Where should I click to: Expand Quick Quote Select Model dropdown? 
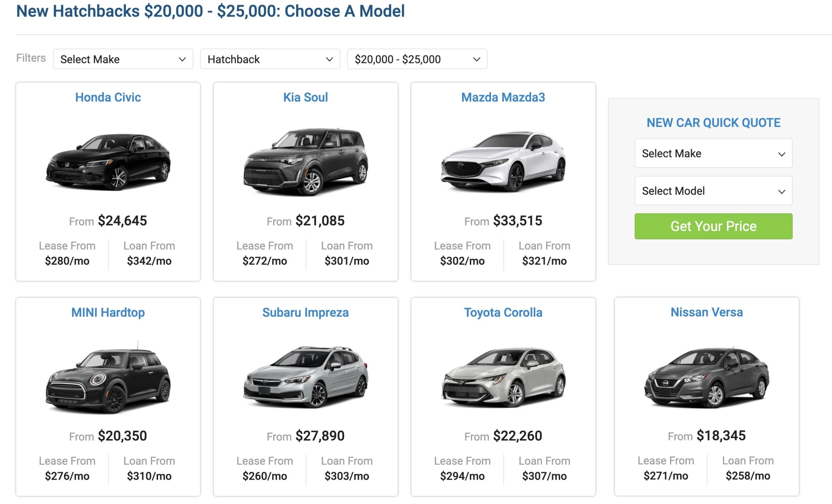[x=713, y=191]
